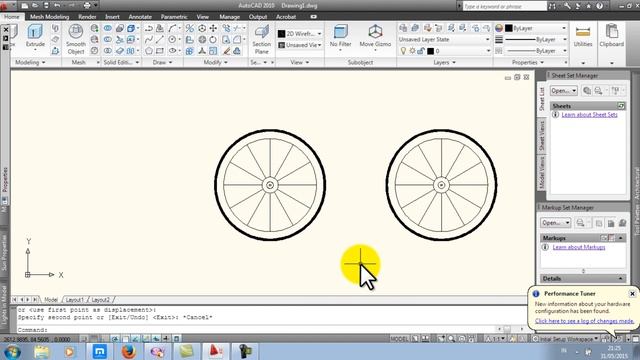The height and width of the screenshot is (360, 640).
Task: Select the Rotate modify tool
Action: coord(213,40)
